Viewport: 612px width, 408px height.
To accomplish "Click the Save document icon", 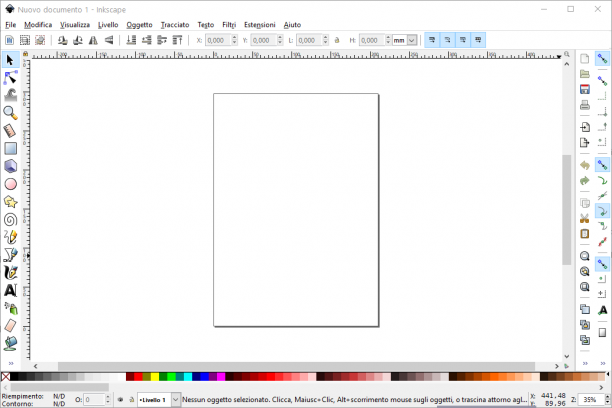I will [x=584, y=89].
